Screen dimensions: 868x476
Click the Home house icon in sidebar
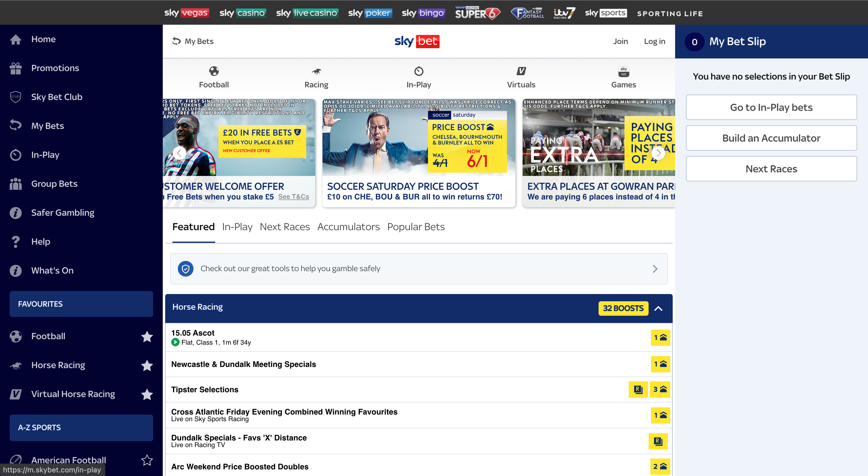pyautogui.click(x=15, y=39)
